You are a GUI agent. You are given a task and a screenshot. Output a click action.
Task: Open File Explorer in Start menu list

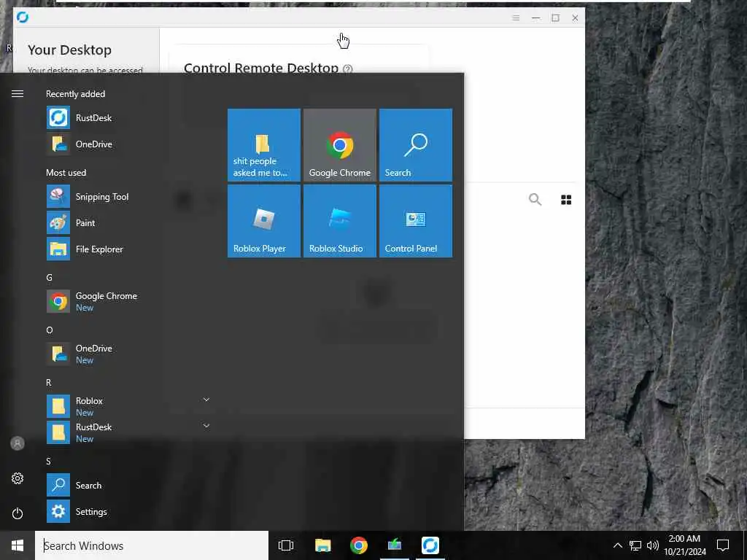pyautogui.click(x=128, y=249)
